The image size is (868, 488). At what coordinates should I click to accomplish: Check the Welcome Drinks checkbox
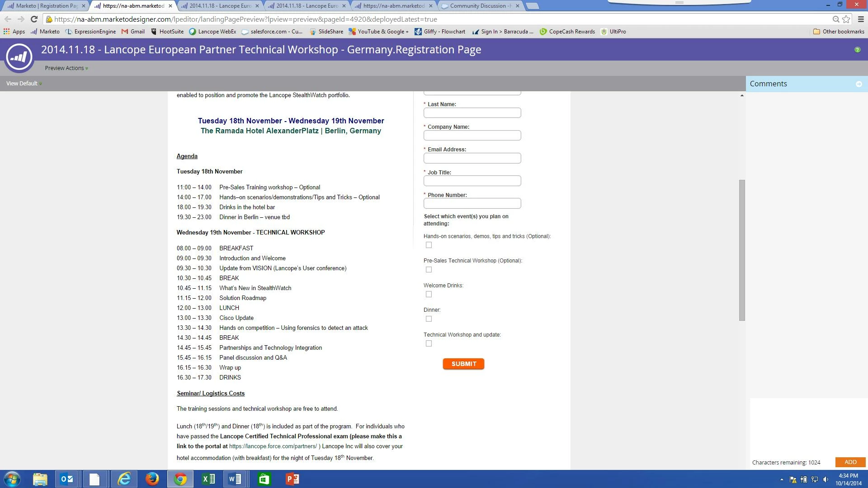(x=429, y=294)
